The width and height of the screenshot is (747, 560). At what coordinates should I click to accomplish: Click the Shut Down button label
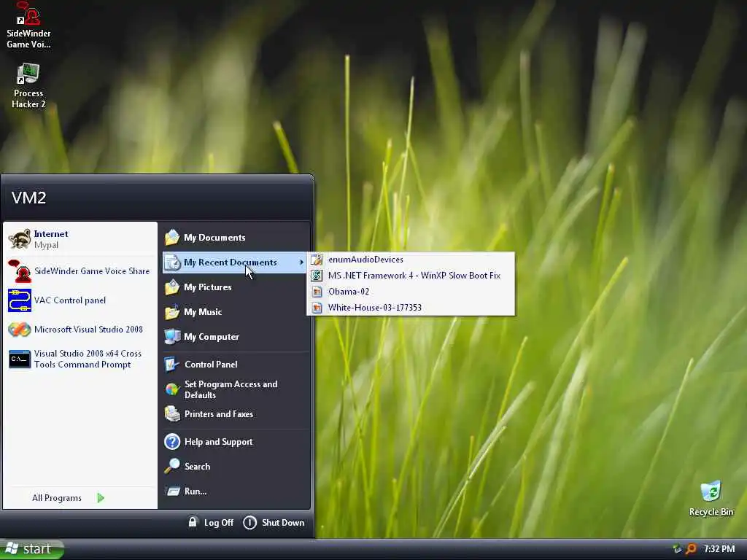[283, 523]
